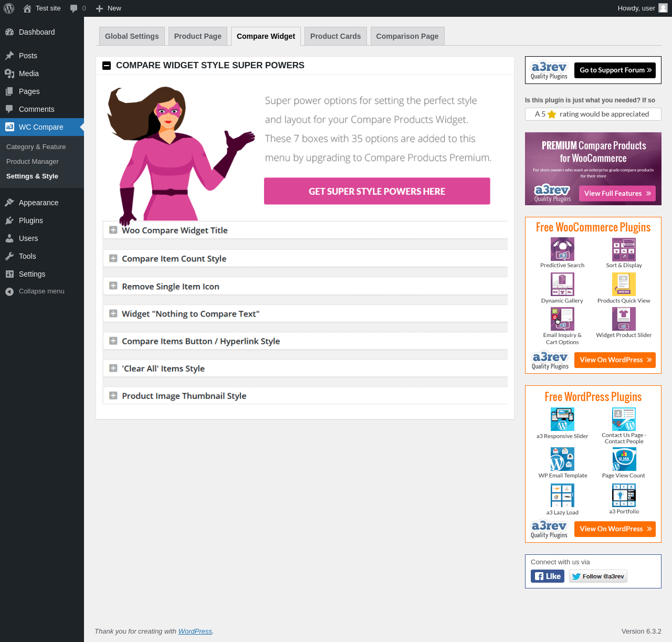Click the Email Inquiry & Cart Options icon
This screenshot has width=672, height=642.
562,319
